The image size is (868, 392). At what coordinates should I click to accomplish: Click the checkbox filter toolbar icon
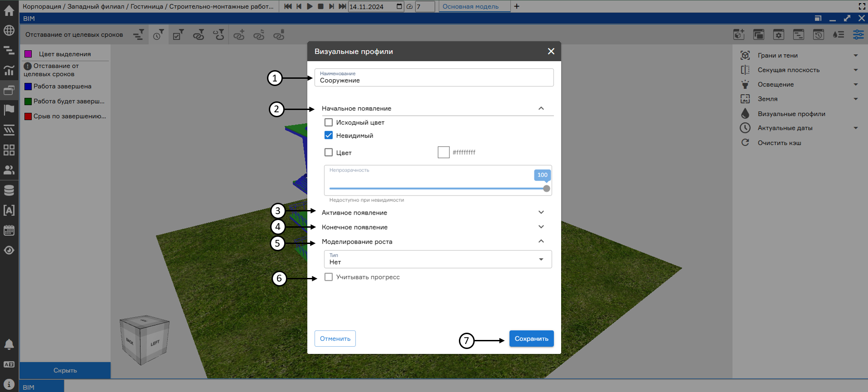click(178, 35)
